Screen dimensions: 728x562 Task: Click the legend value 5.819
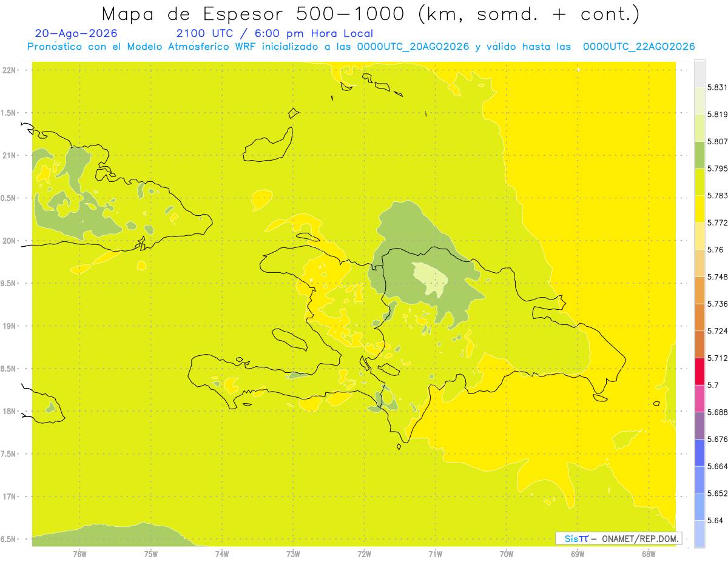[x=718, y=115]
